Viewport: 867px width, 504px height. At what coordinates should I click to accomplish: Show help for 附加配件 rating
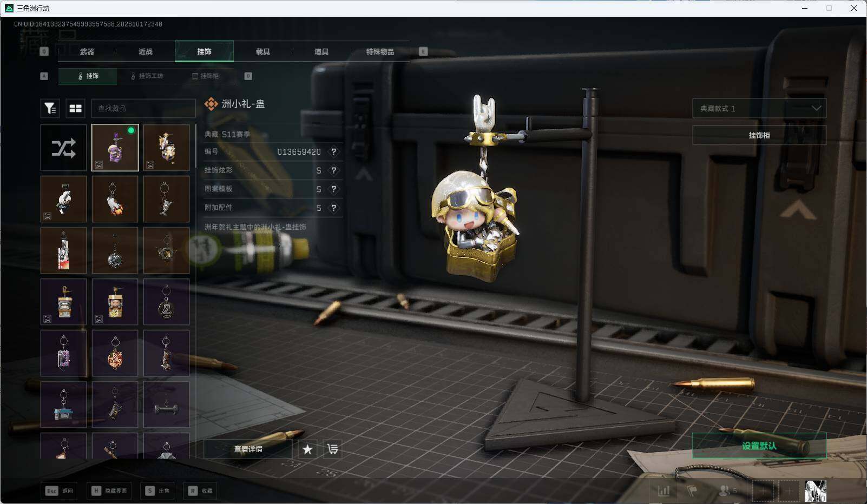click(x=334, y=208)
